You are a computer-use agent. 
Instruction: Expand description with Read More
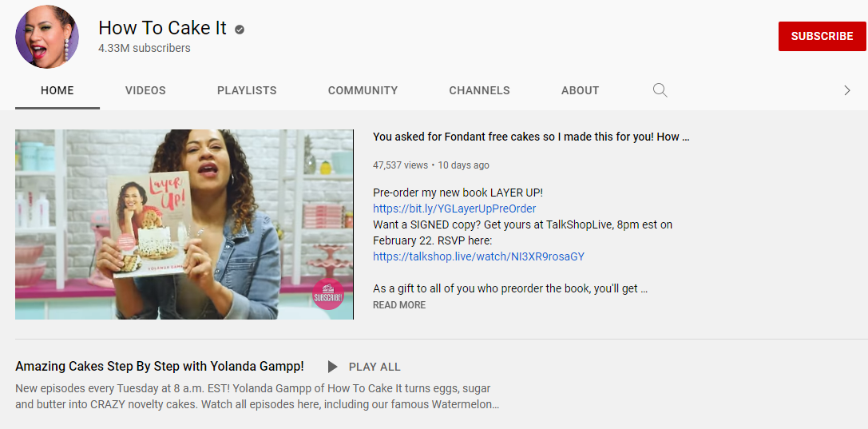[399, 305]
